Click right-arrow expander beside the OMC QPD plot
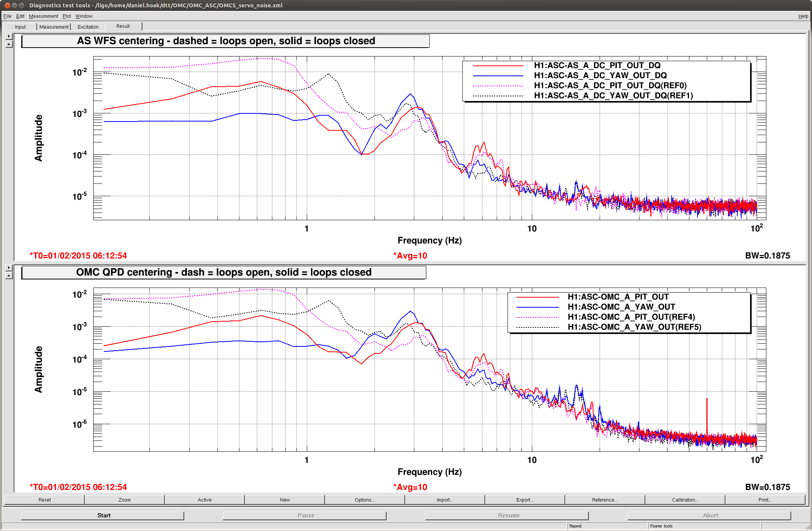Screen dimensions: 812x531 (9, 267)
